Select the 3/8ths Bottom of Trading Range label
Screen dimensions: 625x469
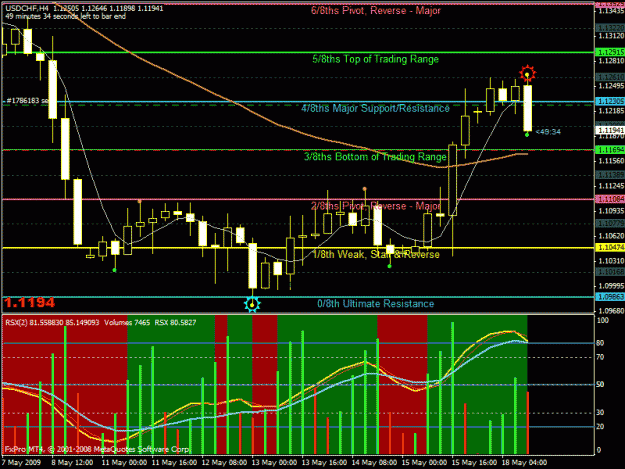click(375, 157)
